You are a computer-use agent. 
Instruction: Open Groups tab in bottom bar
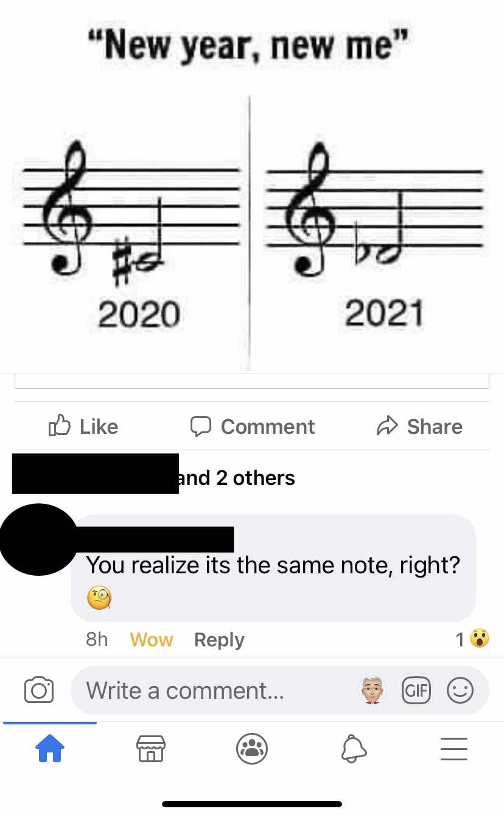252,748
